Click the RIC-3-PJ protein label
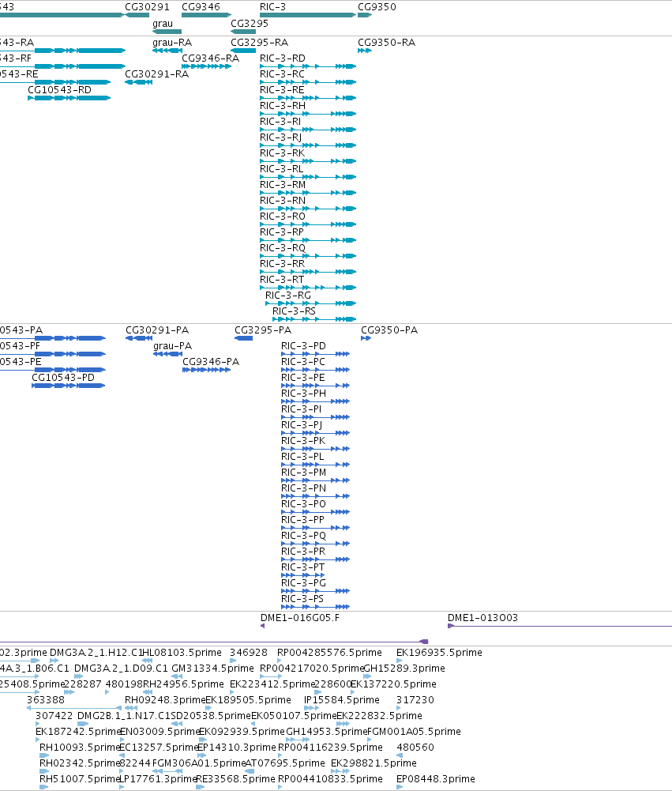The width and height of the screenshot is (672, 791). point(302,425)
